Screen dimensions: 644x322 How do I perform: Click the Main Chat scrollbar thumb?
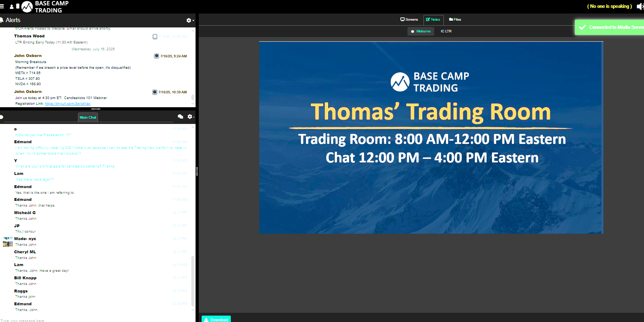pos(193,281)
